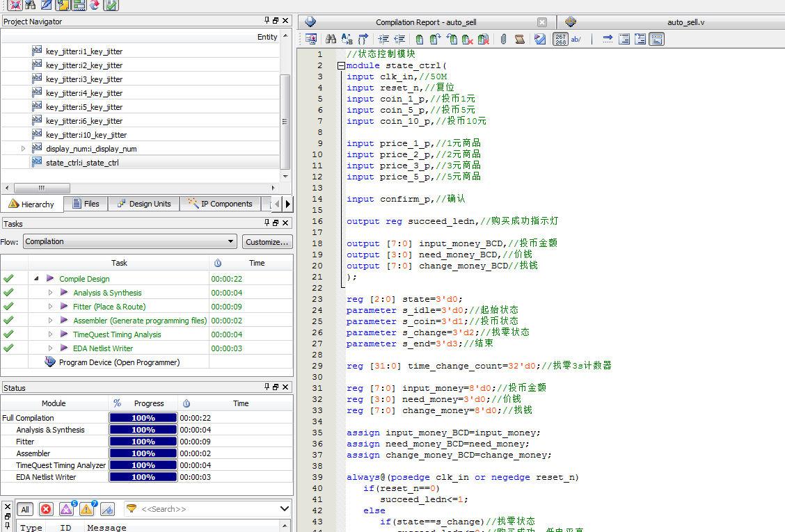Toggle error messages filter button
The width and height of the screenshot is (785, 532).
coord(46,509)
